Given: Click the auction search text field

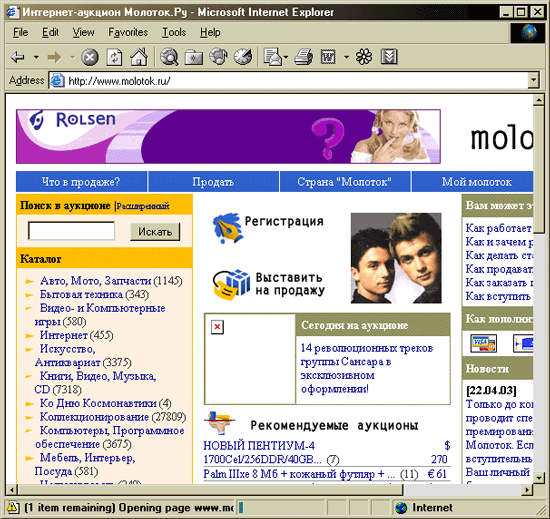Looking at the screenshot, I should coord(72,231).
